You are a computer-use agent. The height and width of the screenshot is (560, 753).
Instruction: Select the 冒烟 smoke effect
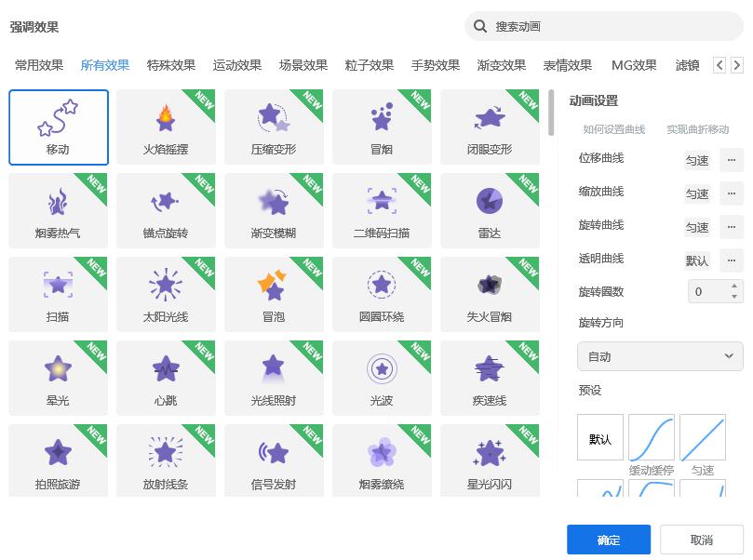pos(381,127)
